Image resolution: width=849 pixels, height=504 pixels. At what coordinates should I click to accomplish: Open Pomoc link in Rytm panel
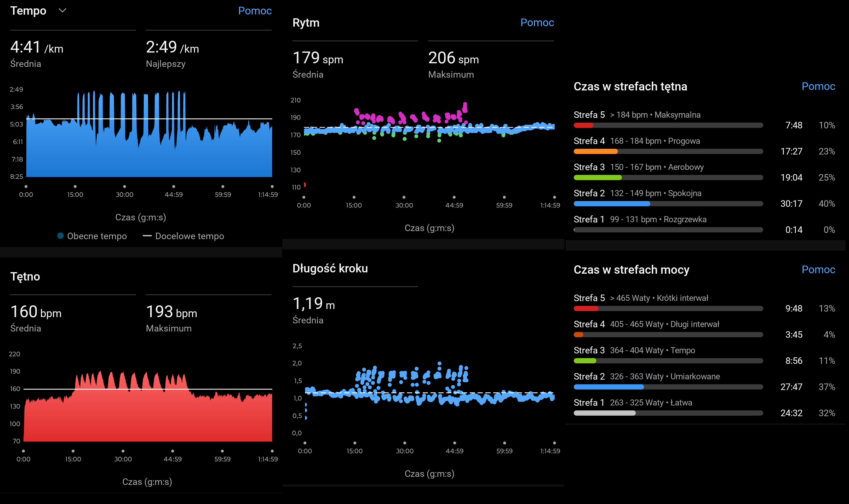pyautogui.click(x=537, y=22)
